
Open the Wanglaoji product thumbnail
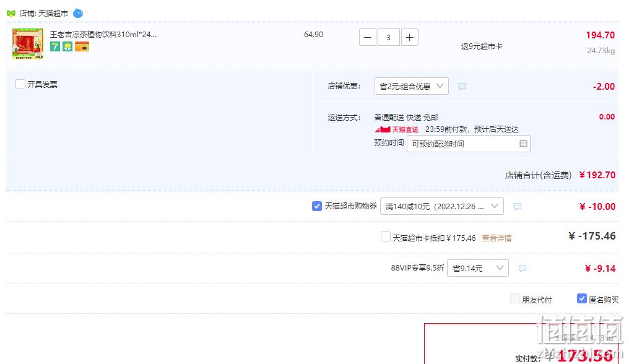[28, 44]
